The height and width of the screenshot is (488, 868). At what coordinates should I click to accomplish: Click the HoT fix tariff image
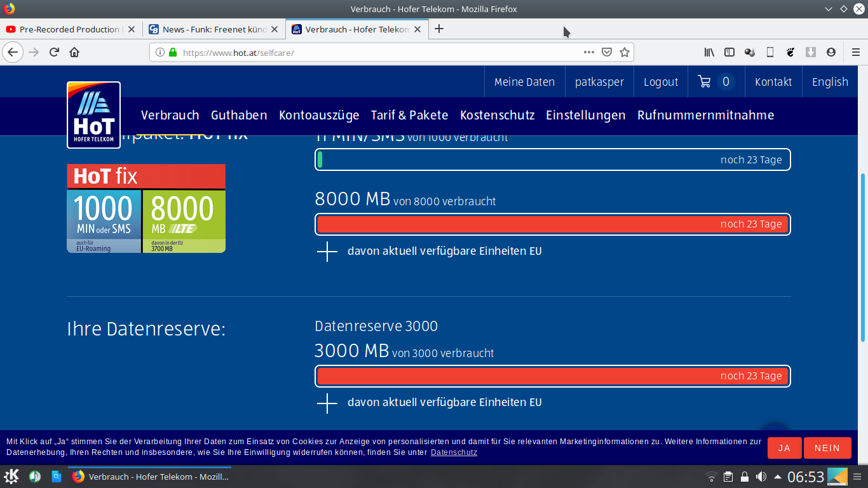click(x=146, y=208)
